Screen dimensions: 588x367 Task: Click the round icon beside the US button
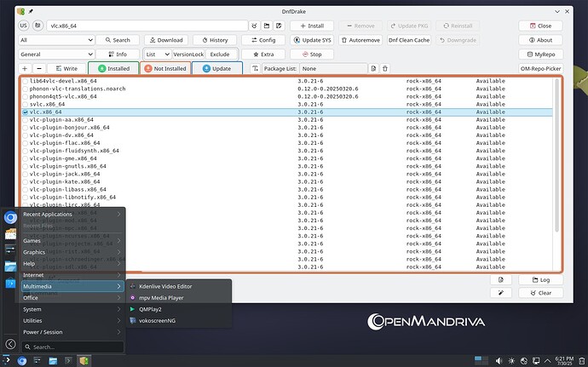point(37,26)
